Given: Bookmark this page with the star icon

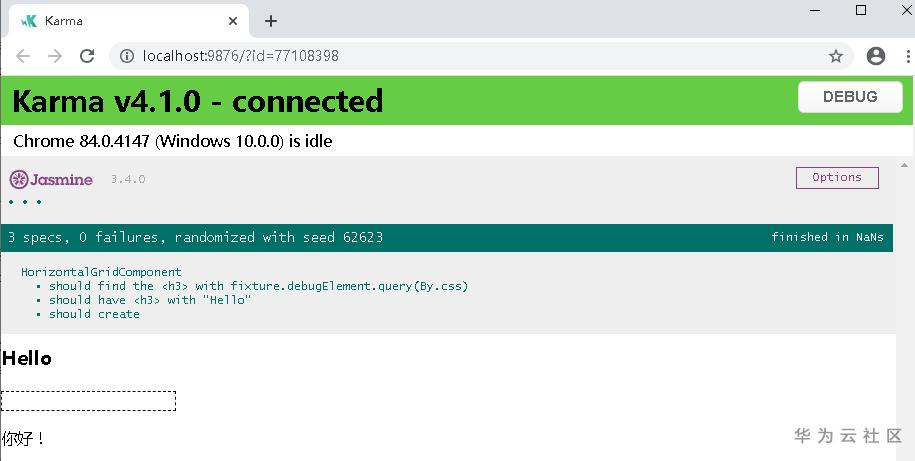Looking at the screenshot, I should [836, 56].
